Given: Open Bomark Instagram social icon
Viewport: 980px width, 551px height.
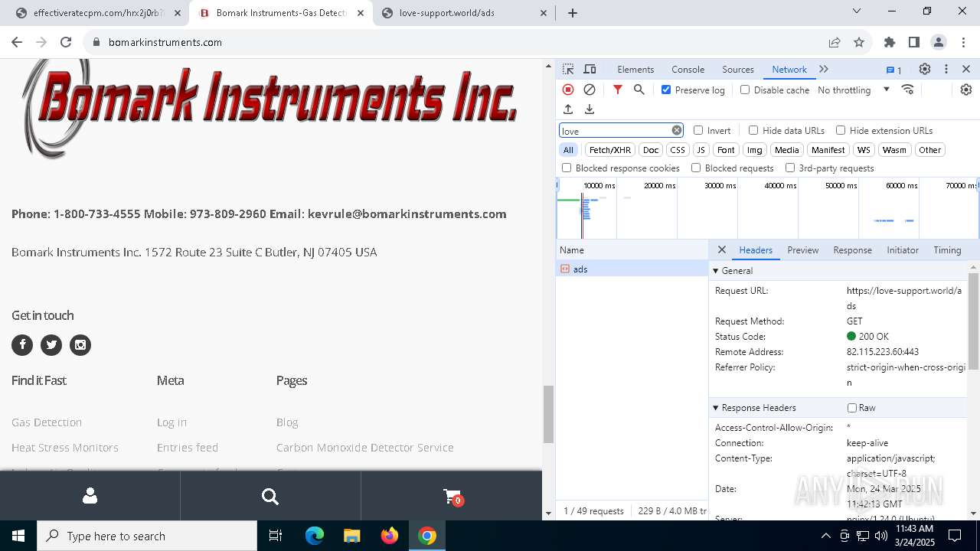Looking at the screenshot, I should [80, 345].
